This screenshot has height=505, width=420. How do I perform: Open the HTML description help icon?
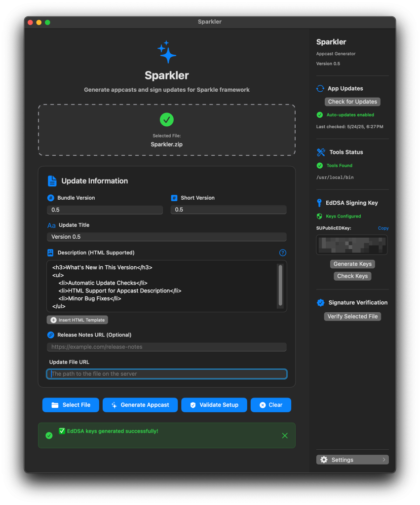click(283, 253)
